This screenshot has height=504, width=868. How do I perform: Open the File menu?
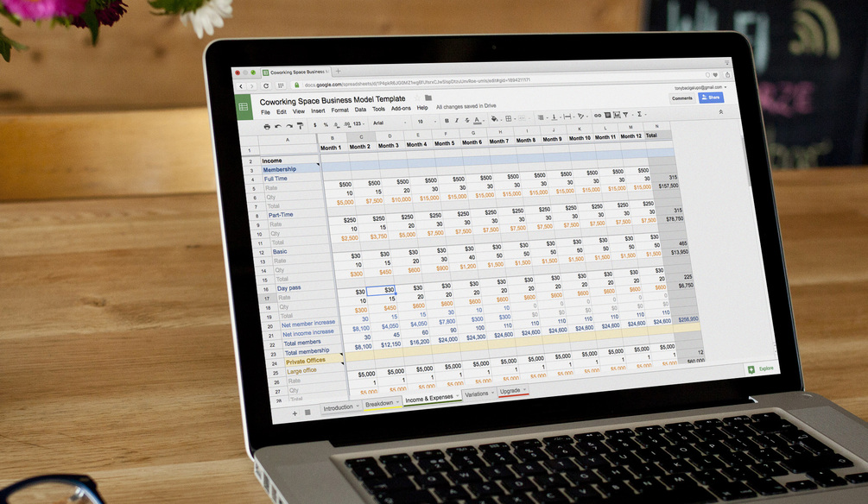[266, 112]
